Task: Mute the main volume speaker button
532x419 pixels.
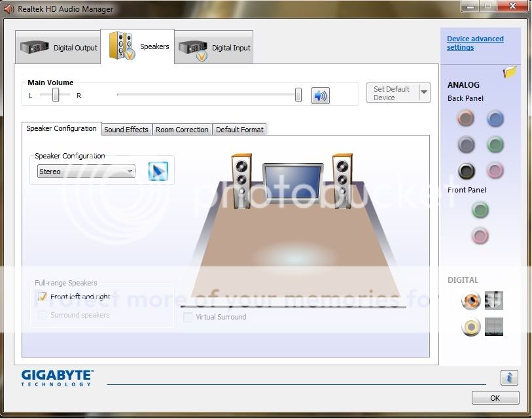Action: [320, 96]
